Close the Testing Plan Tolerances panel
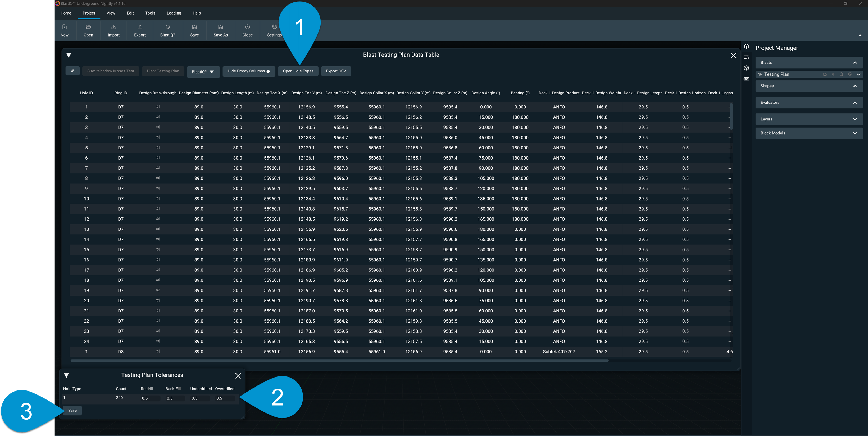 pyautogui.click(x=238, y=376)
